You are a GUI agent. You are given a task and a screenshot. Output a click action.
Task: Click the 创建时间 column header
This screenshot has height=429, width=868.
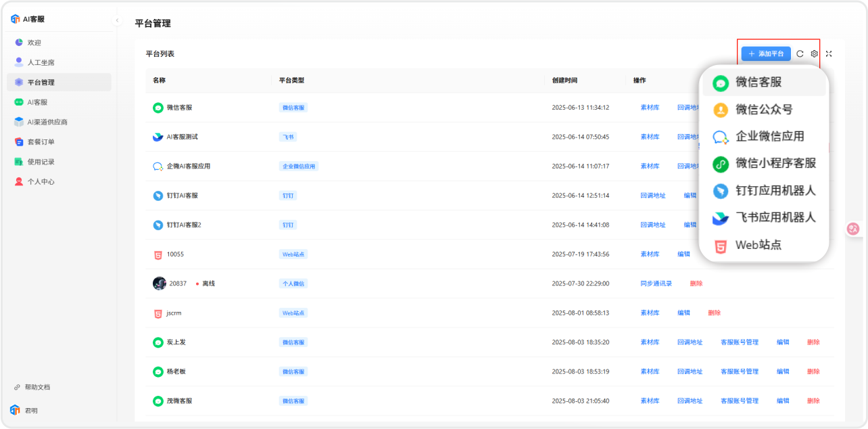click(564, 81)
